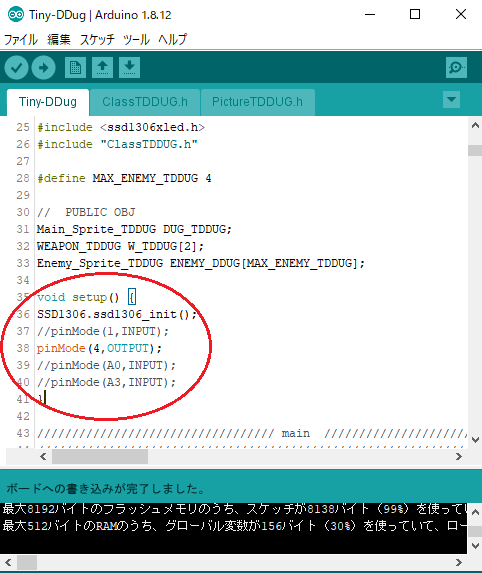Image resolution: width=482 pixels, height=573 pixels.
Task: Open the スケッチ menu
Action: [x=97, y=39]
